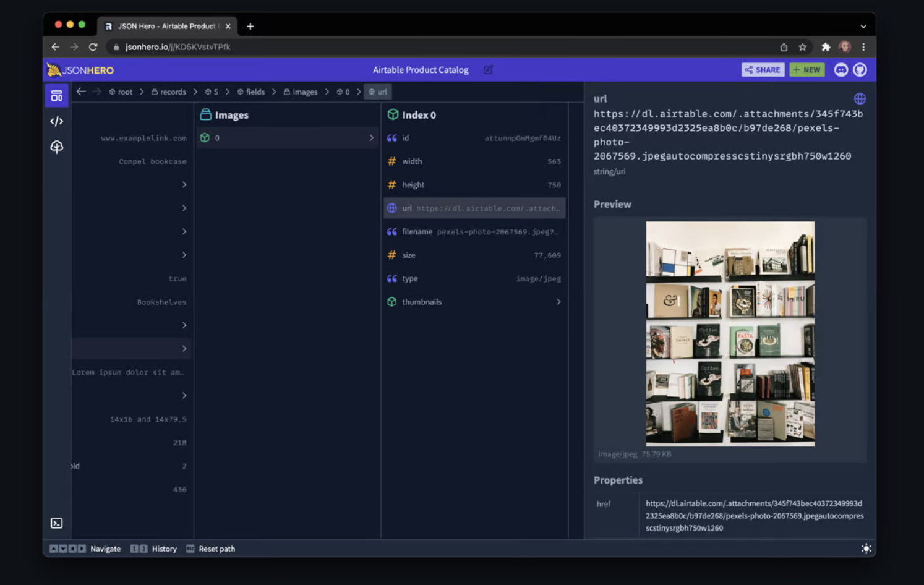Screen dimensions: 924x585
Task: Click Reset path in footer
Action: pyautogui.click(x=211, y=549)
